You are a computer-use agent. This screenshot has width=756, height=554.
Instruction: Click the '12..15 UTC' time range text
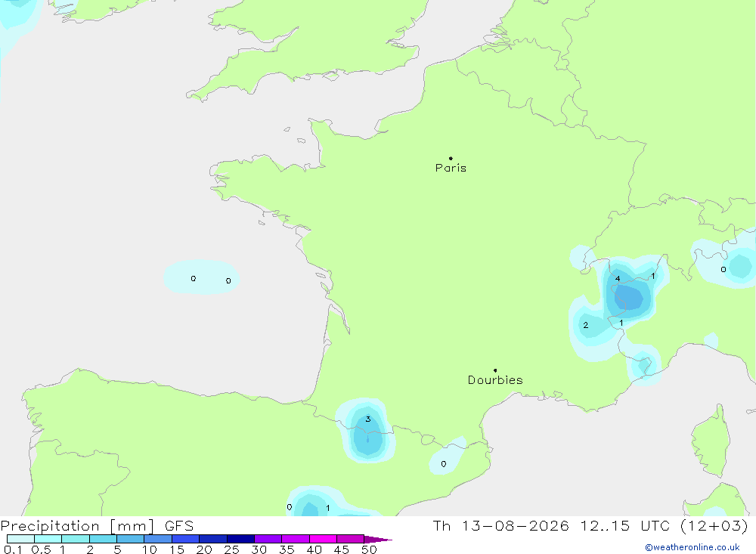coord(625,525)
